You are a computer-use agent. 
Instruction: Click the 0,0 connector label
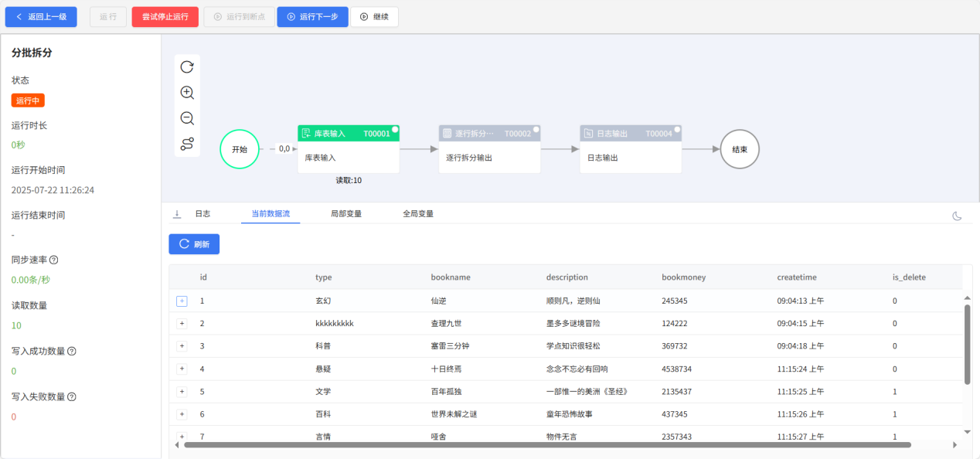click(x=284, y=148)
